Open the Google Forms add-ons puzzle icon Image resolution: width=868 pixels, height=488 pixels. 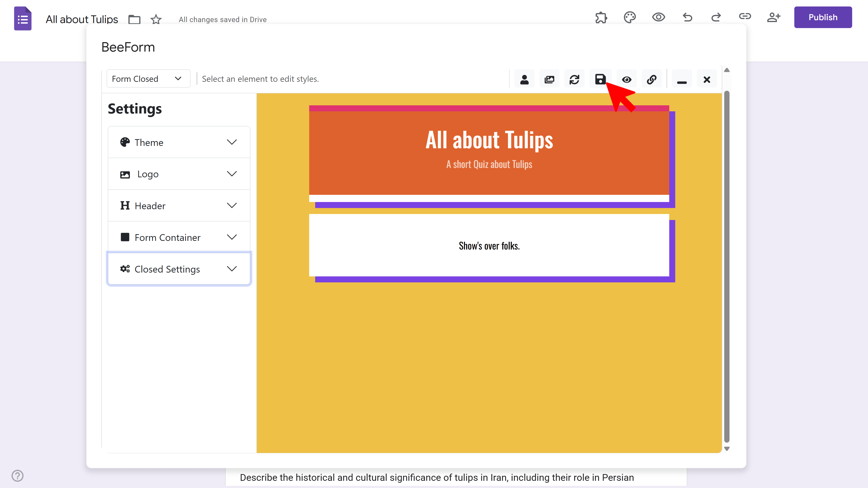tap(601, 17)
